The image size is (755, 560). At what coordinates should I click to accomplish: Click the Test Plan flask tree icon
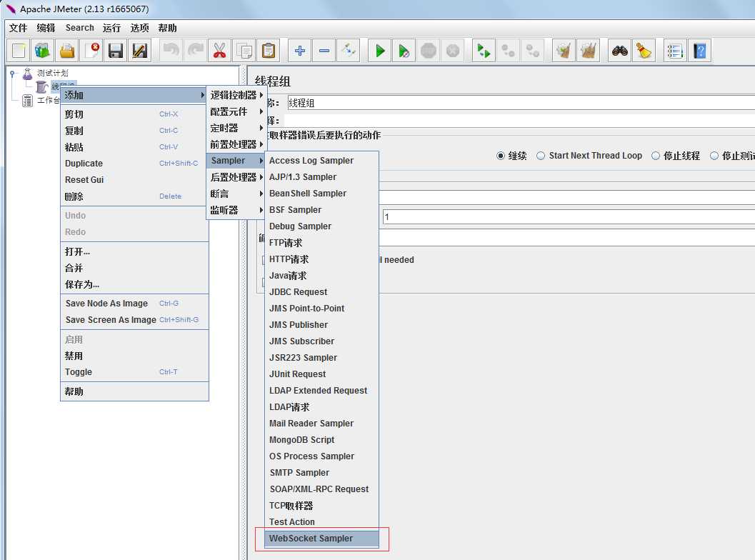click(x=27, y=73)
